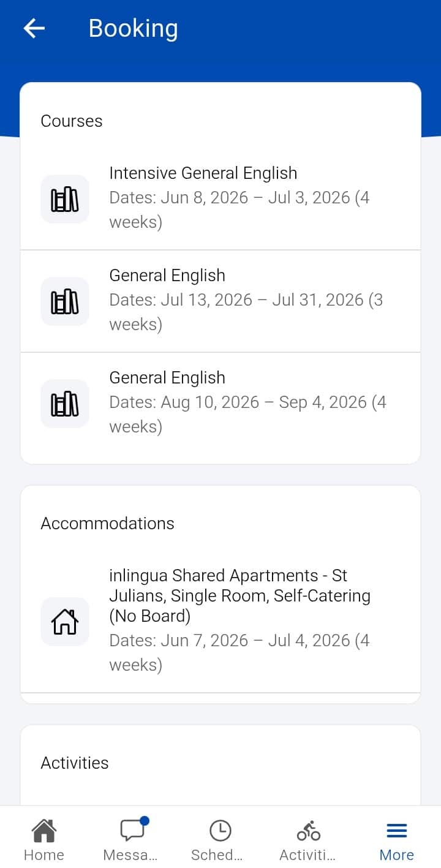
Task: Tap the Courses section heading
Action: 72,121
